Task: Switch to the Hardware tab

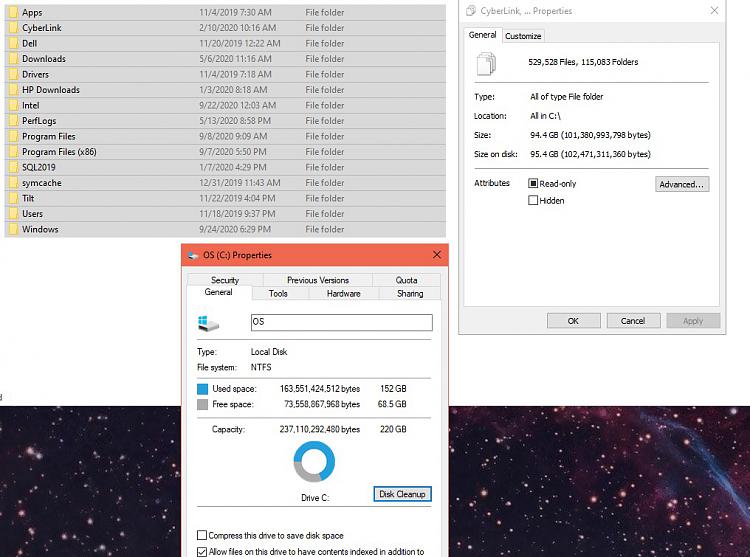Action: pyautogui.click(x=343, y=294)
